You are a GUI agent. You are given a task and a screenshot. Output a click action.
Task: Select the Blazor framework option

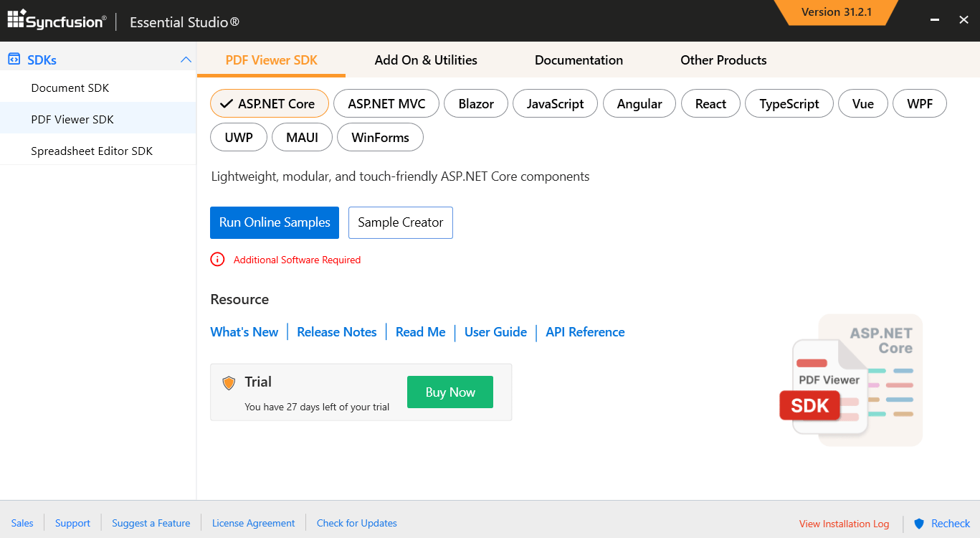[x=475, y=103]
